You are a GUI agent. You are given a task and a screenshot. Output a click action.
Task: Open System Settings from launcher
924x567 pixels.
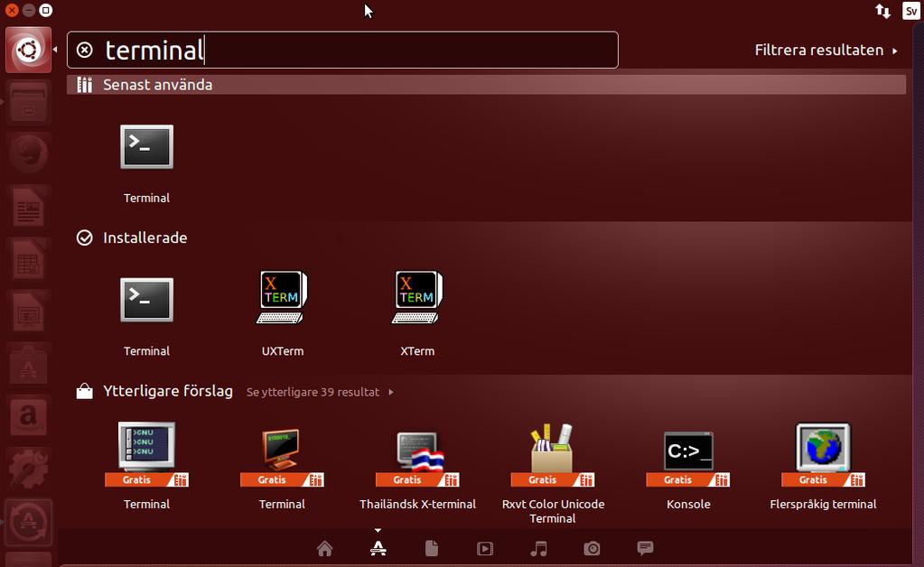(x=28, y=469)
